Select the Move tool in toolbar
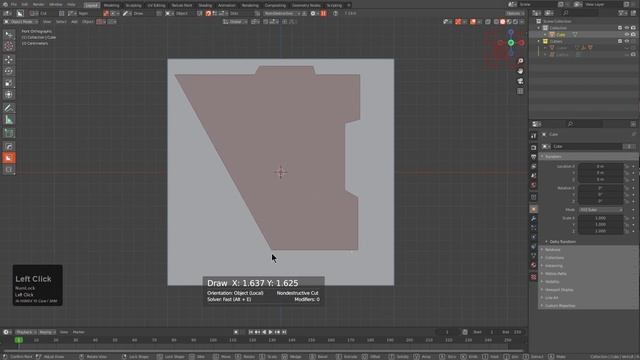Screen dimensions: 640x360 tap(9, 60)
